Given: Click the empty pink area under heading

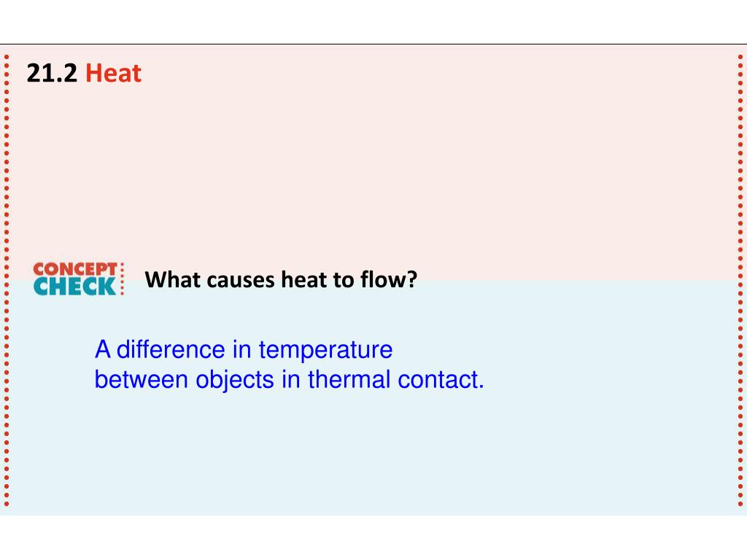Looking at the screenshot, I should click(x=373, y=171).
